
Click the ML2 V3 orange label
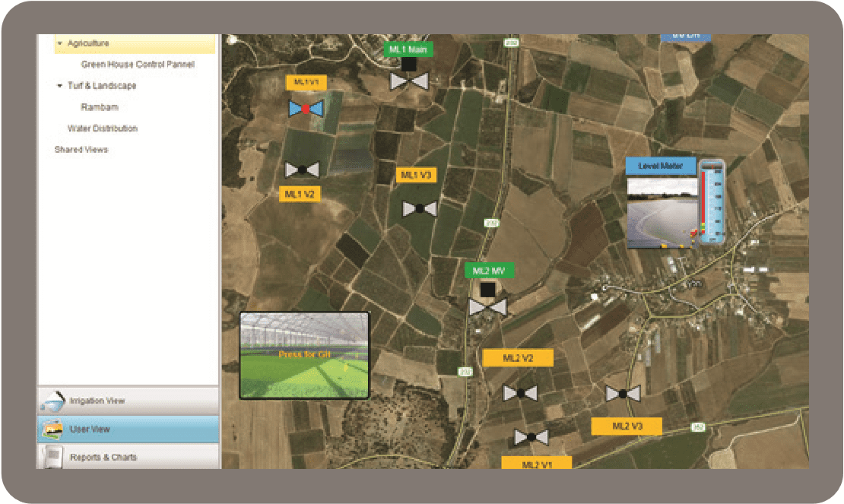click(x=627, y=426)
